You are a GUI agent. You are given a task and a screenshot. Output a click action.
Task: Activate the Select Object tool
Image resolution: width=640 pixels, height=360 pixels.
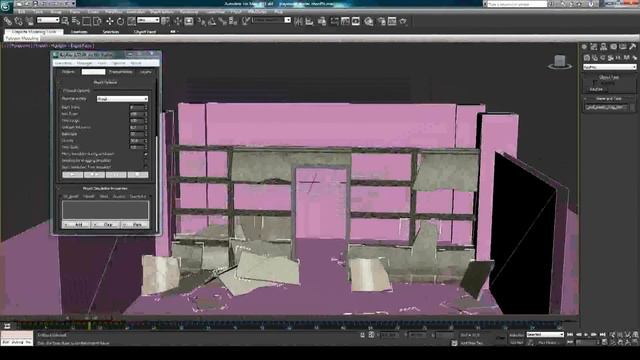pyautogui.click(x=65, y=21)
